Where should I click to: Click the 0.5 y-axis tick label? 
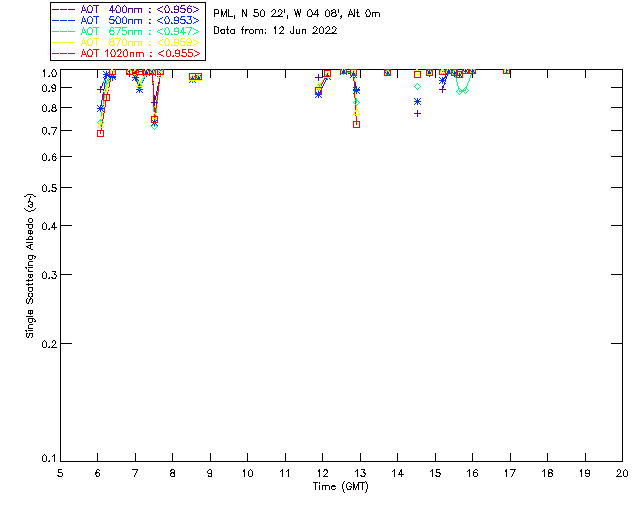49,188
